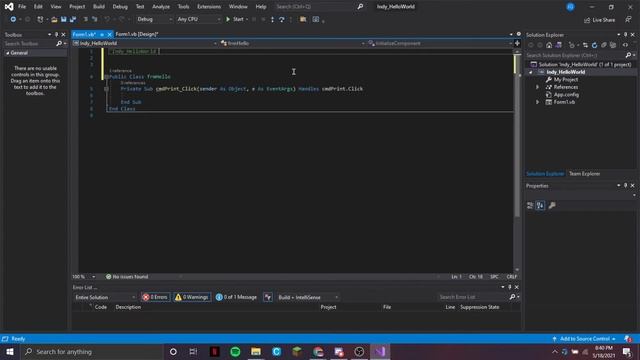Expand the Form1.vb node
Screen dimensions: 640x360
538,102
